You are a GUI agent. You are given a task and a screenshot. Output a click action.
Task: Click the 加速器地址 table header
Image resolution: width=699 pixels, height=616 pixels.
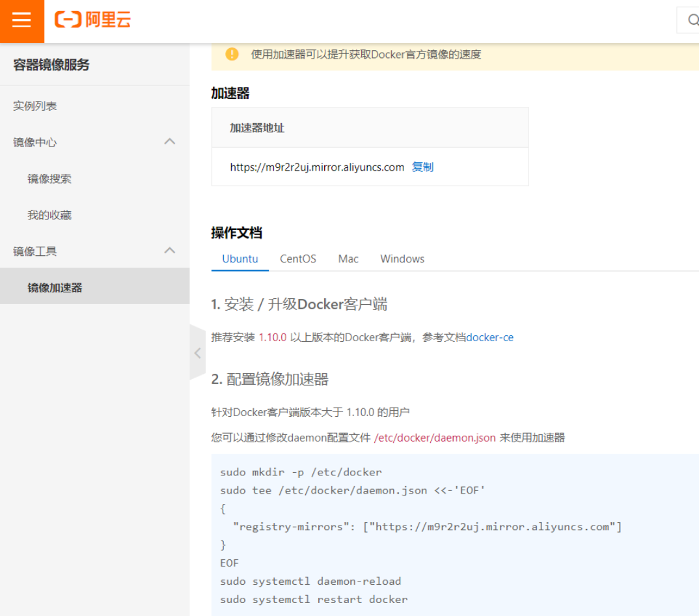point(257,128)
